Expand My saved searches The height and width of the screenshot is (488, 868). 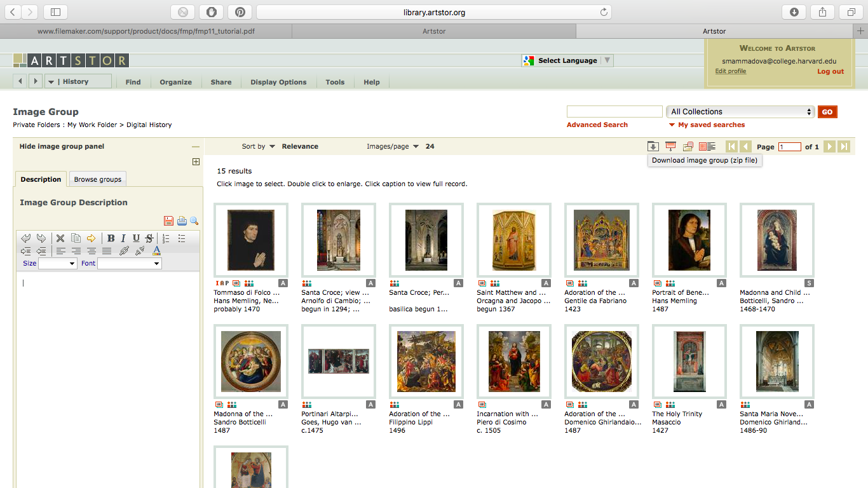707,125
